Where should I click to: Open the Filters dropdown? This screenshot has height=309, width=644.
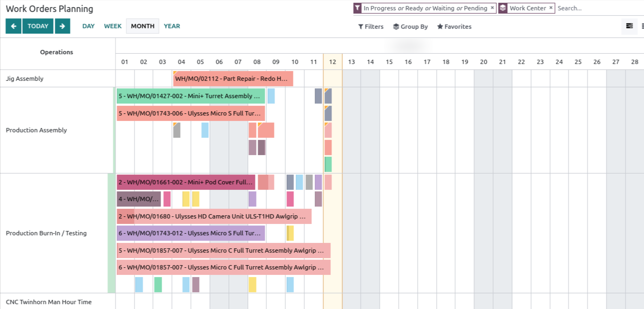pyautogui.click(x=371, y=27)
